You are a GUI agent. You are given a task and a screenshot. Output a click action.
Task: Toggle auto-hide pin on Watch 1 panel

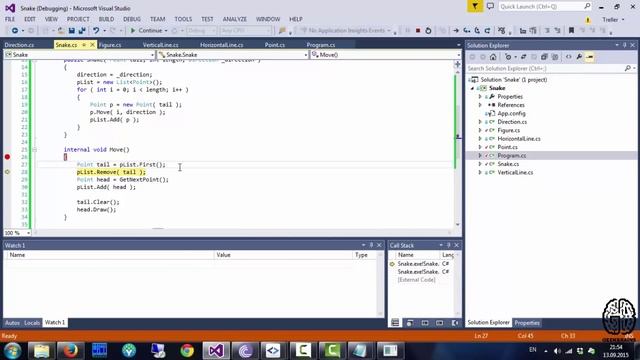click(x=371, y=245)
